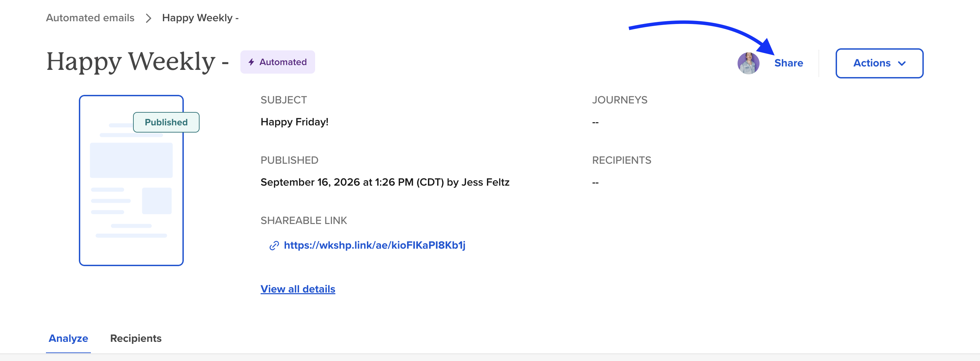This screenshot has width=980, height=361.
Task: Open View all details link
Action: coord(298,289)
